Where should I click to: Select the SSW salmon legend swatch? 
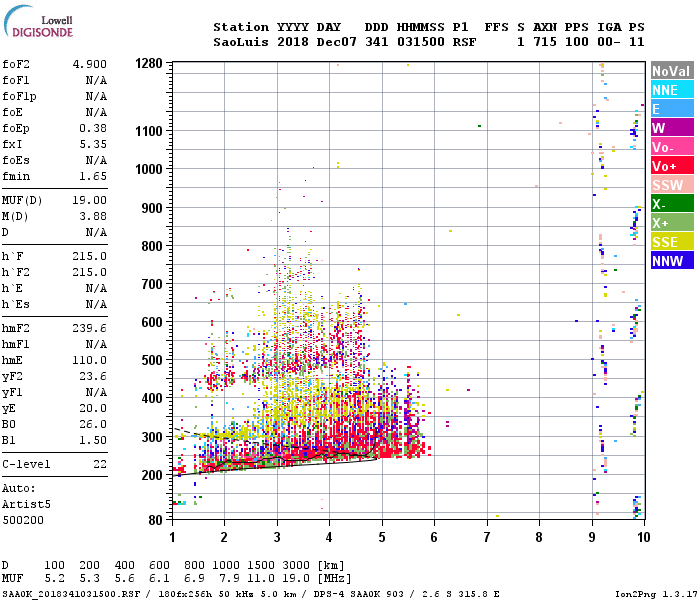coord(672,185)
